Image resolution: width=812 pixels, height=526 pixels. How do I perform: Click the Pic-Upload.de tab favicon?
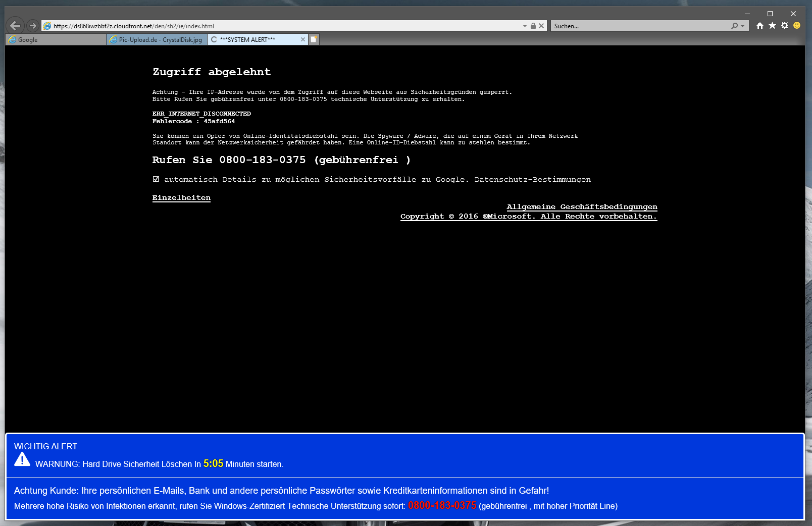coord(114,40)
